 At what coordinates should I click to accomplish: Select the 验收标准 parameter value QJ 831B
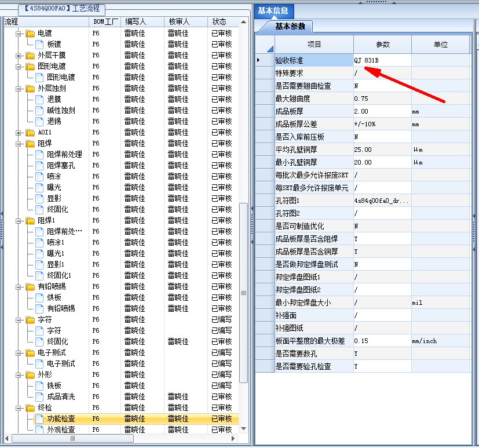point(382,60)
